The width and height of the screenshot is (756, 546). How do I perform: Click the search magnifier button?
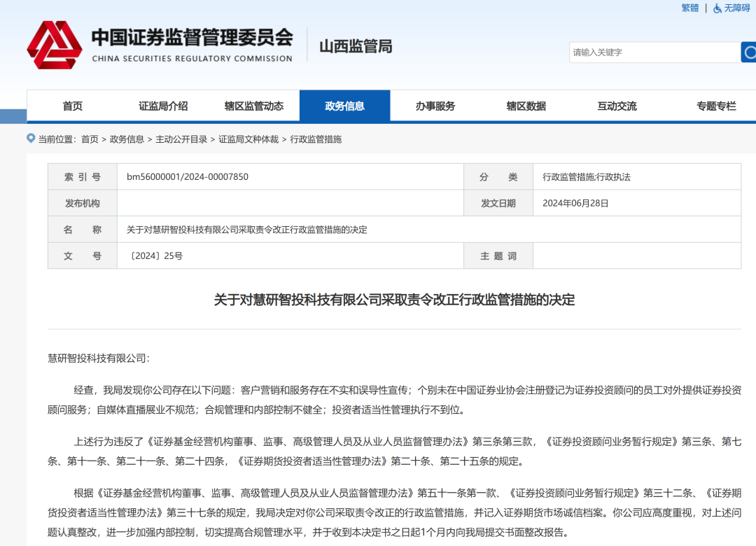click(749, 52)
